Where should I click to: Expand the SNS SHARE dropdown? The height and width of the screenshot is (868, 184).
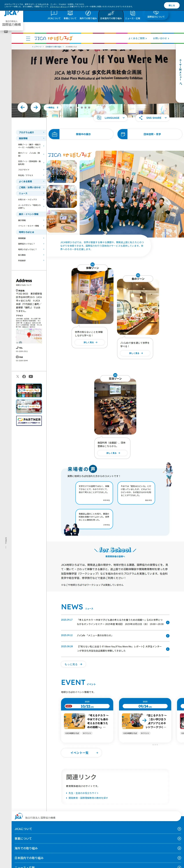tap(153, 118)
